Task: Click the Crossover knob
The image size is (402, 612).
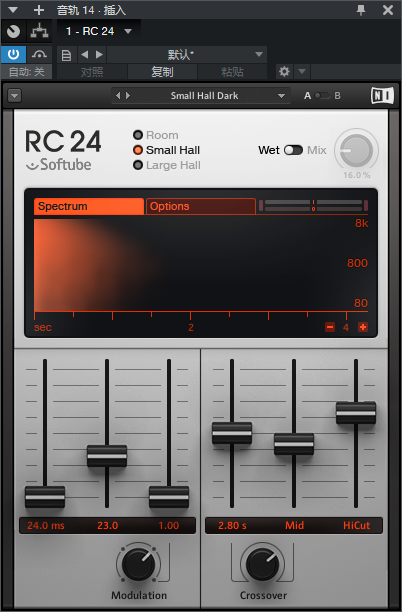Action: pos(262,564)
